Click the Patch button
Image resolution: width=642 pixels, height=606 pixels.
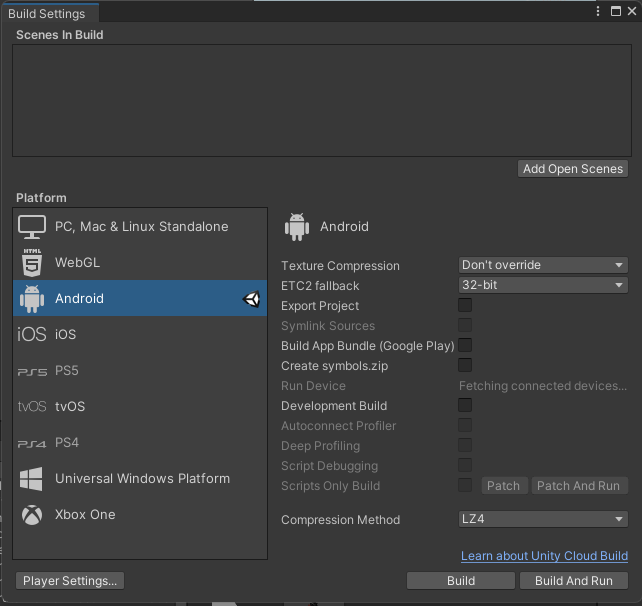(x=504, y=486)
